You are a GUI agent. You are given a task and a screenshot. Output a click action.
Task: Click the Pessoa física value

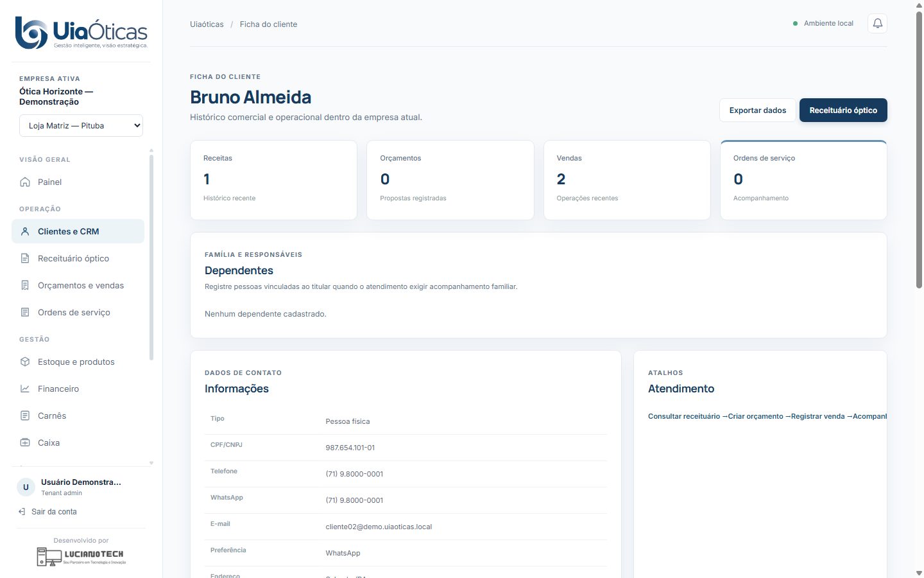pyautogui.click(x=348, y=421)
